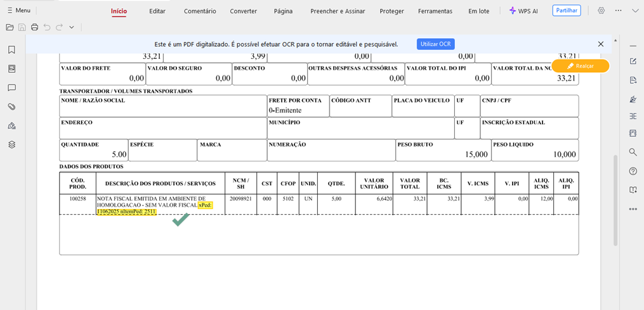Click the CST value 000

click(x=266, y=198)
